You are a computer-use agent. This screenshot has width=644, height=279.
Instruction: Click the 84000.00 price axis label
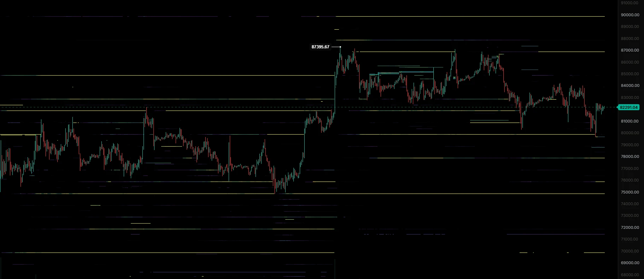(x=630, y=85)
